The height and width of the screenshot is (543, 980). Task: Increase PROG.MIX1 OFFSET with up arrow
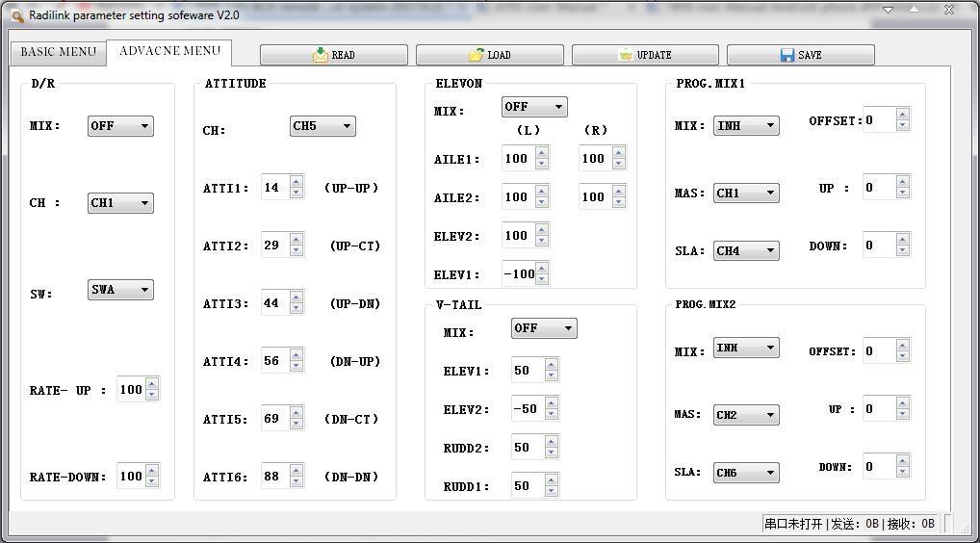click(902, 115)
